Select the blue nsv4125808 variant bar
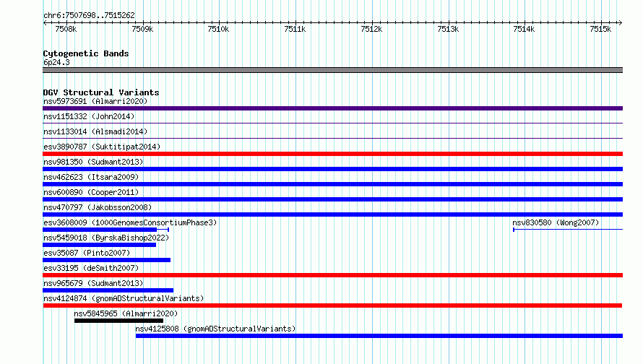 tap(379, 336)
